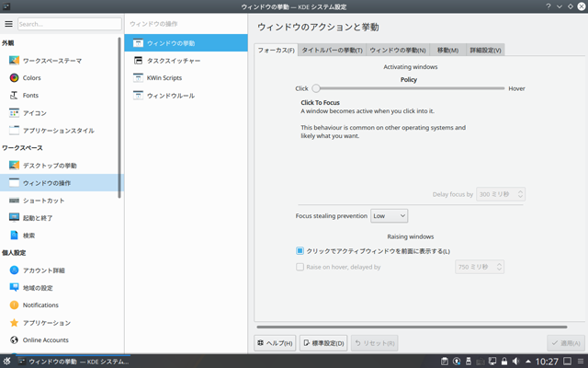Click Raise on hover delay spinbox arrows

click(x=499, y=267)
